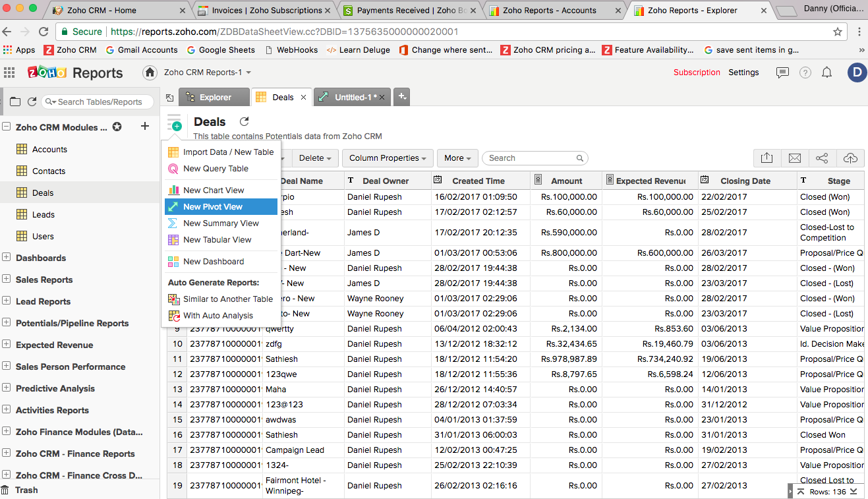The image size is (868, 499).
Task: Choose New Tabular View
Action: tap(221, 240)
